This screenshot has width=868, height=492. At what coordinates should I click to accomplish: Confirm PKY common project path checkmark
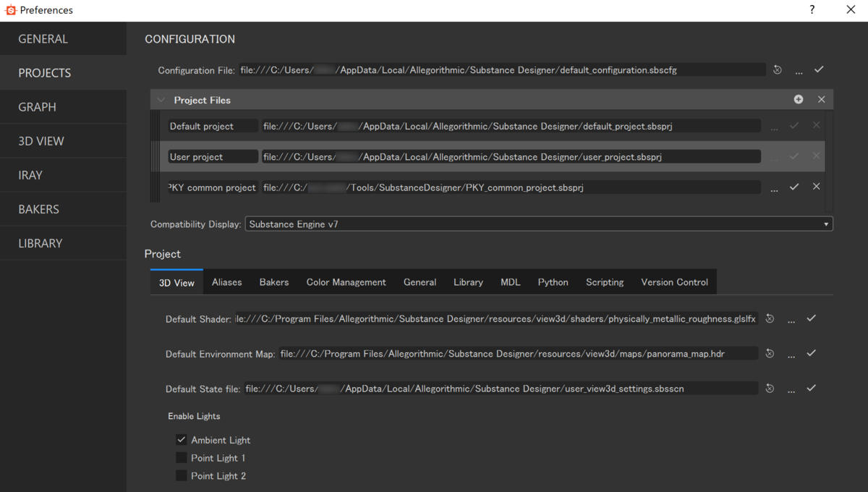coord(794,187)
